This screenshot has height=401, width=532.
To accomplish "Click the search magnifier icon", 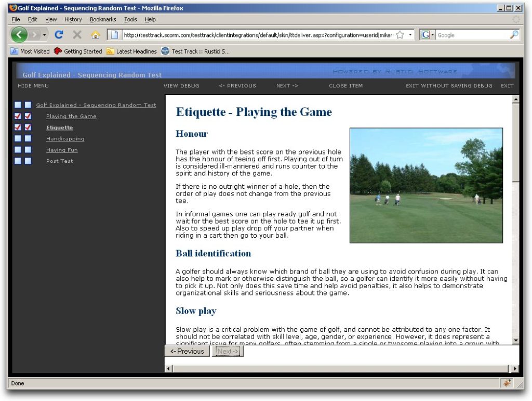I will point(514,35).
